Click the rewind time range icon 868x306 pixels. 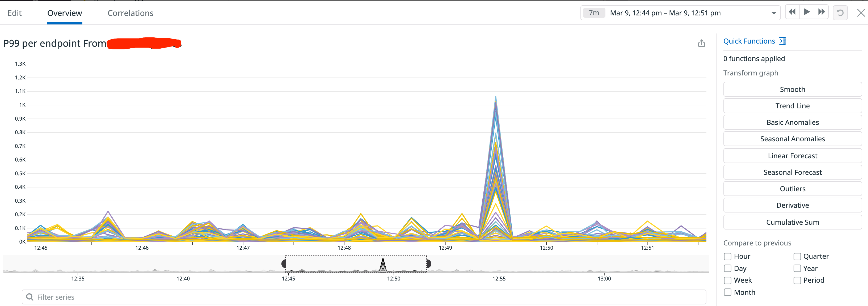(x=792, y=12)
